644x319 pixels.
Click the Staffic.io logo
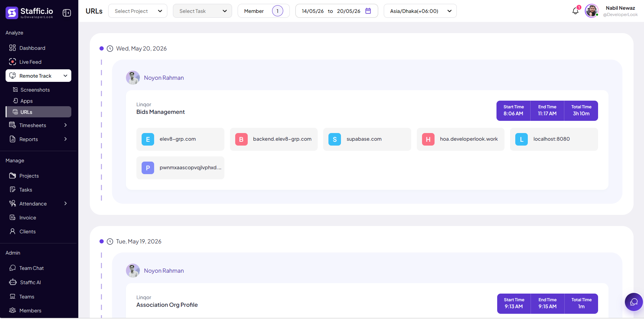coord(29,13)
